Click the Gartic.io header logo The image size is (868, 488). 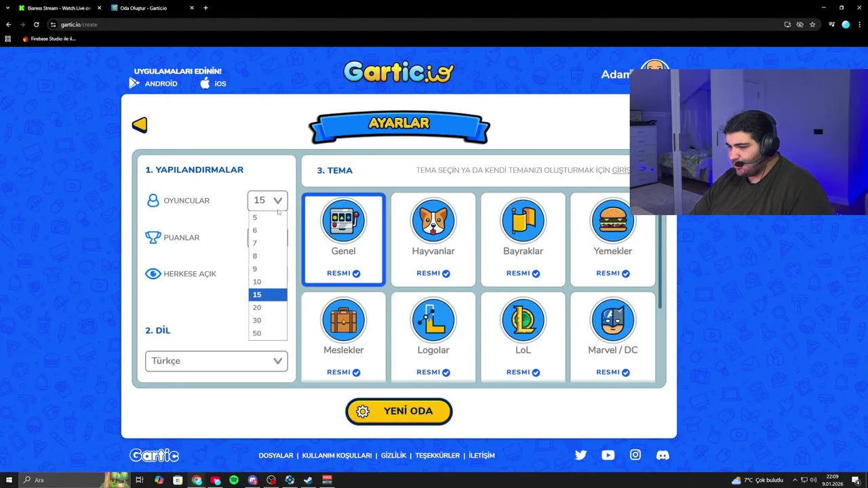pyautogui.click(x=399, y=72)
